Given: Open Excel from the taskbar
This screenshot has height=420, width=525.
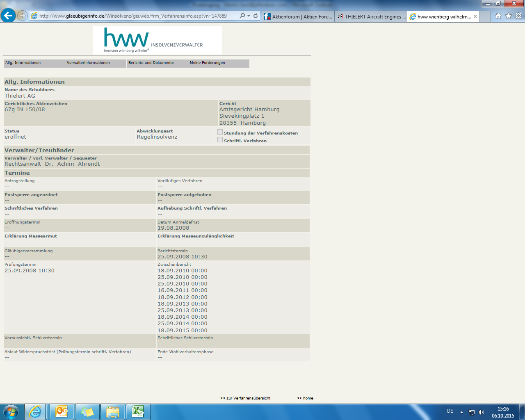Looking at the screenshot, I should click(138, 411).
